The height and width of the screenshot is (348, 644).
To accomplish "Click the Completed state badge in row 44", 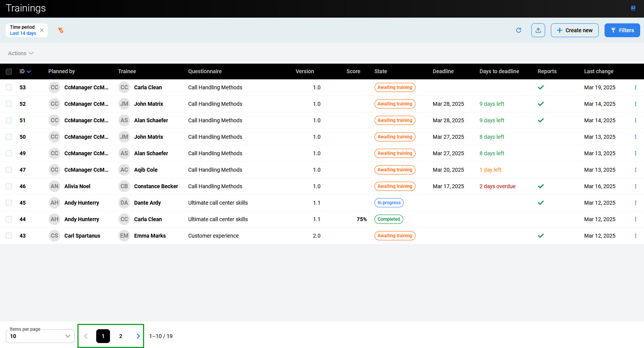I will pyautogui.click(x=389, y=219).
